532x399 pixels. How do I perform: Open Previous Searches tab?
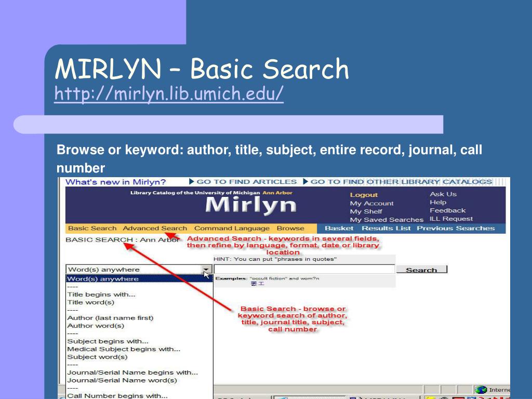[x=456, y=229]
